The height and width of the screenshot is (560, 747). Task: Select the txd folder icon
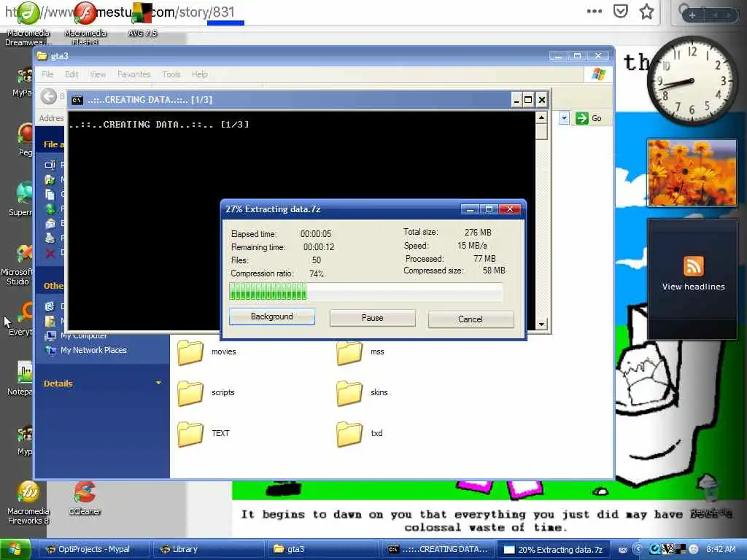click(349, 434)
